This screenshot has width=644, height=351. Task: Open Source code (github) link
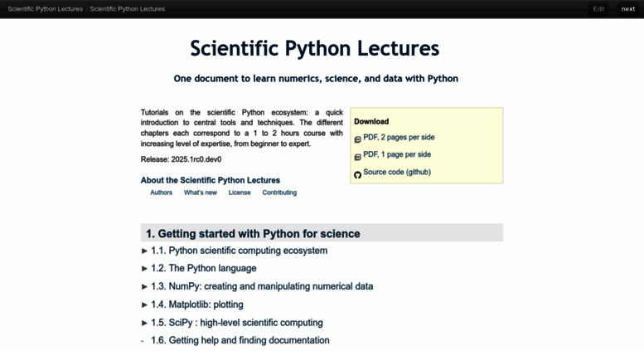[397, 172]
